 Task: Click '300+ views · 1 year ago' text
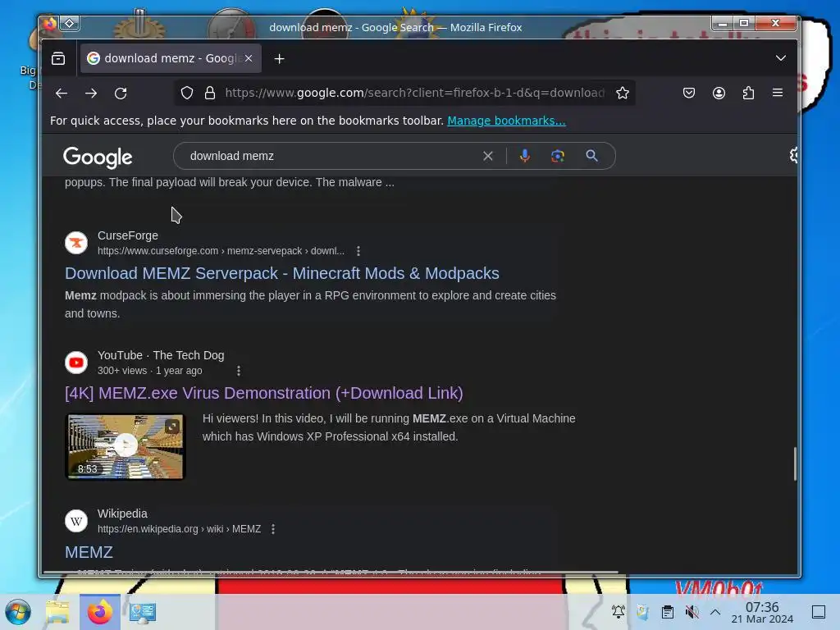150,371
